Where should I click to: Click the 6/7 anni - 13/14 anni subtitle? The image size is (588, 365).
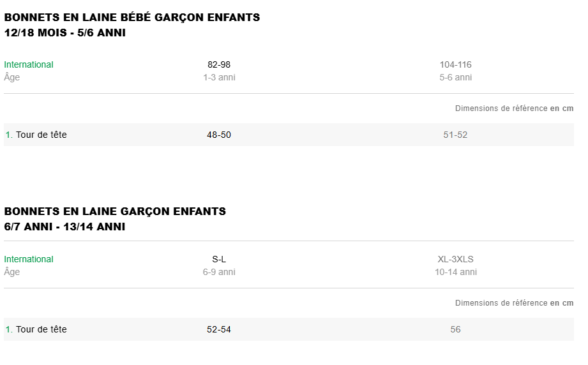64,227
